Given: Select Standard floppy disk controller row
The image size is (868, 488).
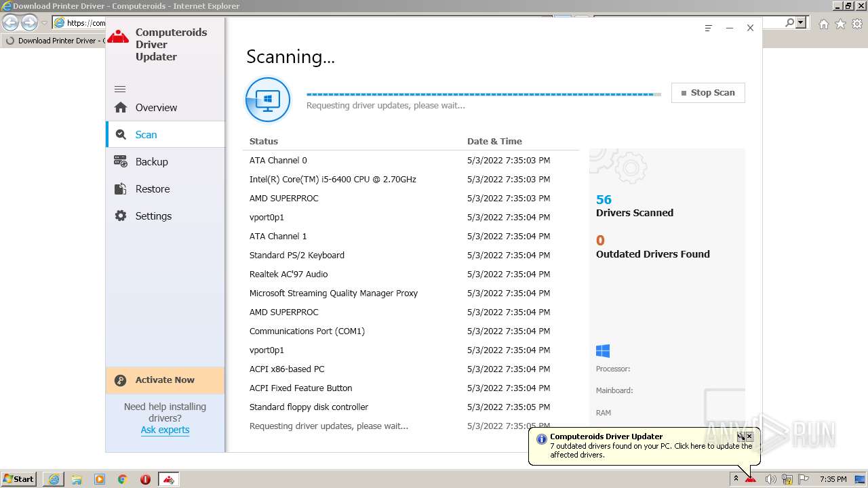Looking at the screenshot, I should tap(411, 407).
